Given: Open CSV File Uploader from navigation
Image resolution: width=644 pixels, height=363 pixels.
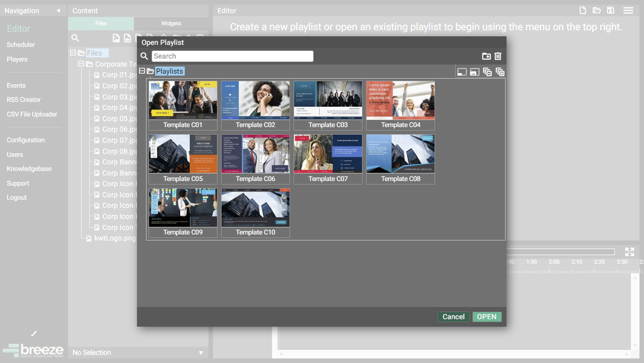Looking at the screenshot, I should [32, 114].
